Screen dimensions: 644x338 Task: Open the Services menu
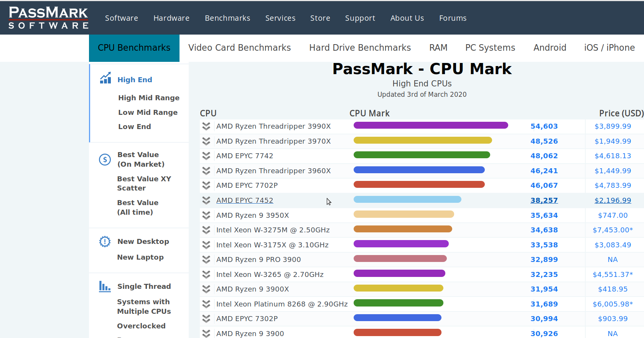point(280,18)
